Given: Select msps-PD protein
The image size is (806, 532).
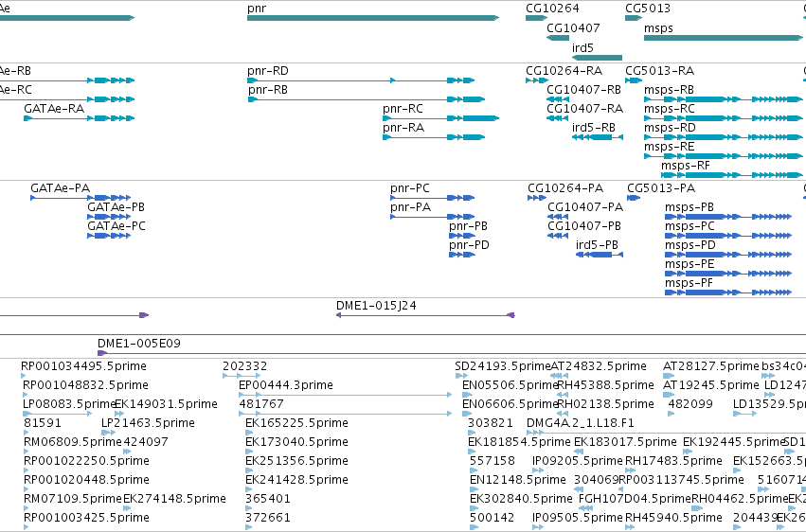Looking at the screenshot, I should (x=728, y=256).
